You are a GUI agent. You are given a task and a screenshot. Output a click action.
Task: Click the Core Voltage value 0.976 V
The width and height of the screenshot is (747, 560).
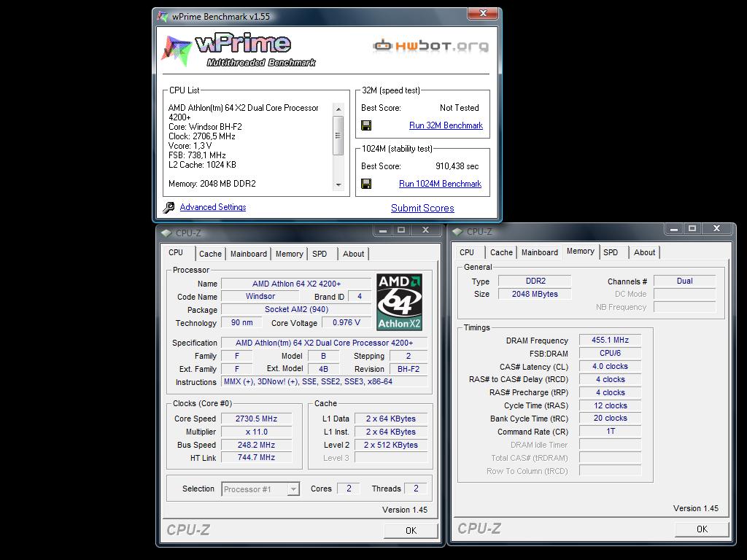point(346,322)
